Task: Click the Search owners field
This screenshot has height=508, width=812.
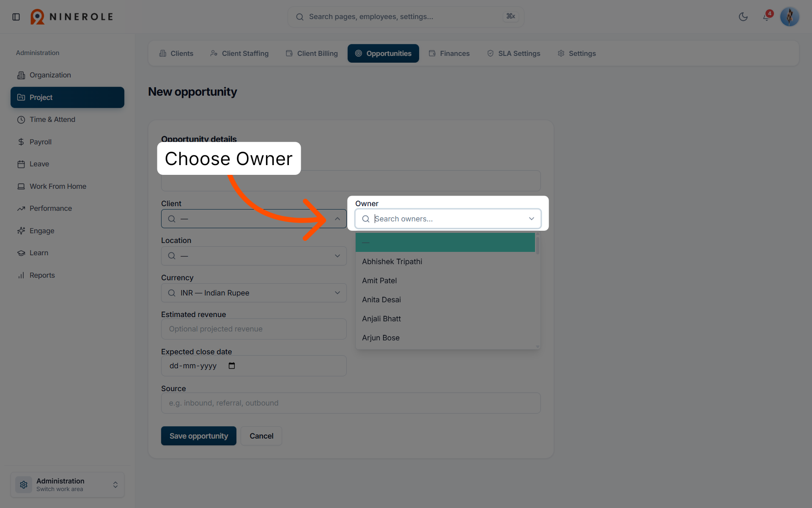Action: click(448, 219)
